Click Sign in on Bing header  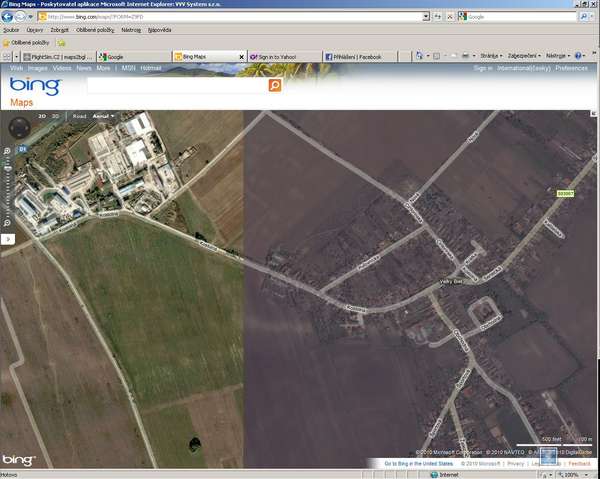[483, 68]
